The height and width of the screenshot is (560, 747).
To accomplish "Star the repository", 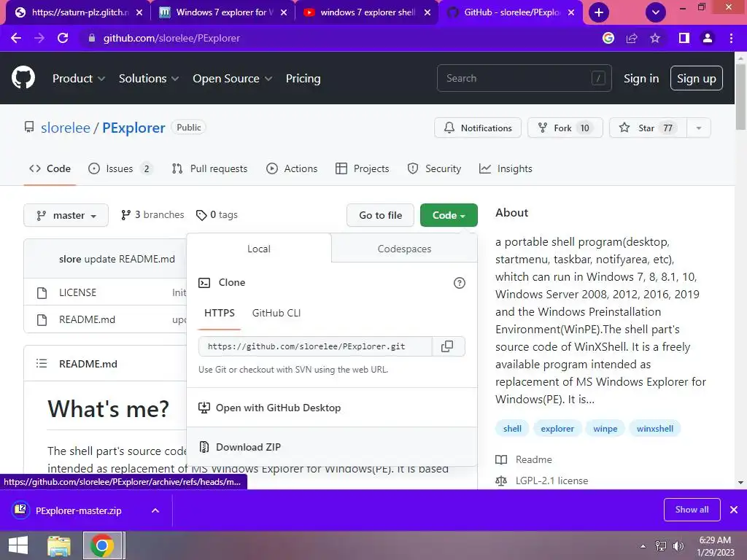I will coord(648,128).
